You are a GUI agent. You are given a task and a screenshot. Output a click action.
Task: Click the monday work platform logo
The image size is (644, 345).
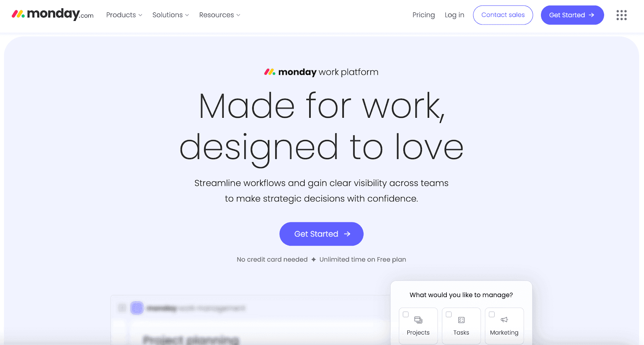click(x=321, y=72)
